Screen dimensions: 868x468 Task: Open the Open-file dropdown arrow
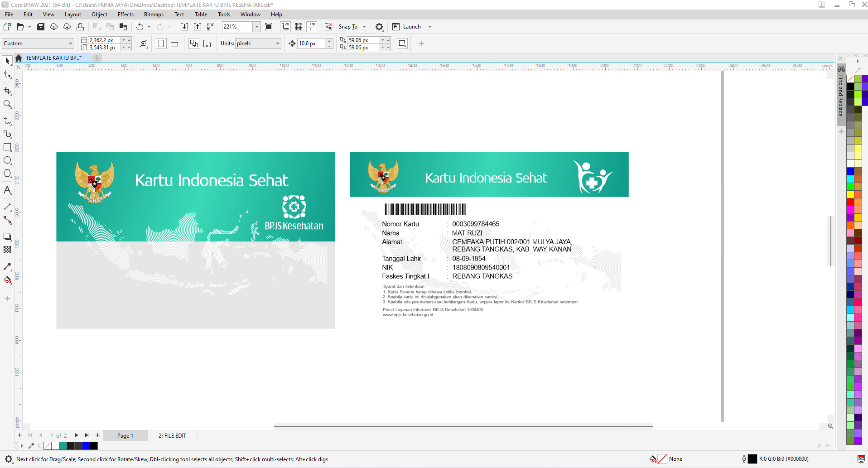(29, 27)
